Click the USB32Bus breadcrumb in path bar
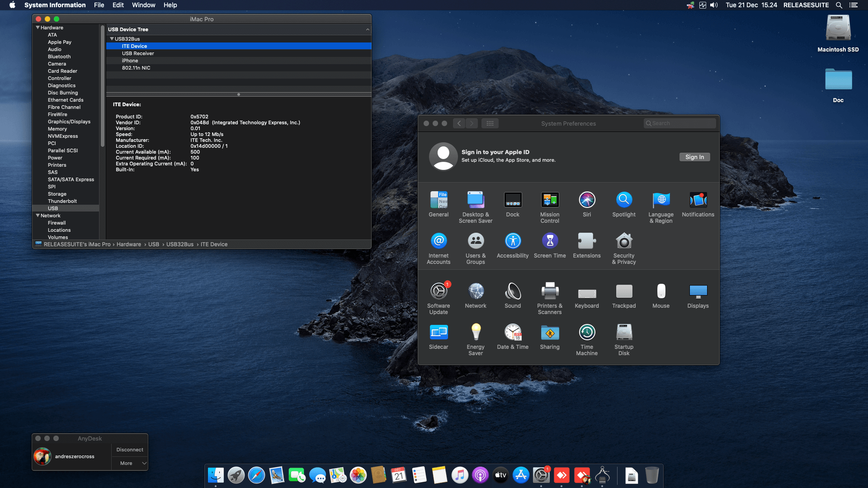The width and height of the screenshot is (868, 488). pos(180,244)
